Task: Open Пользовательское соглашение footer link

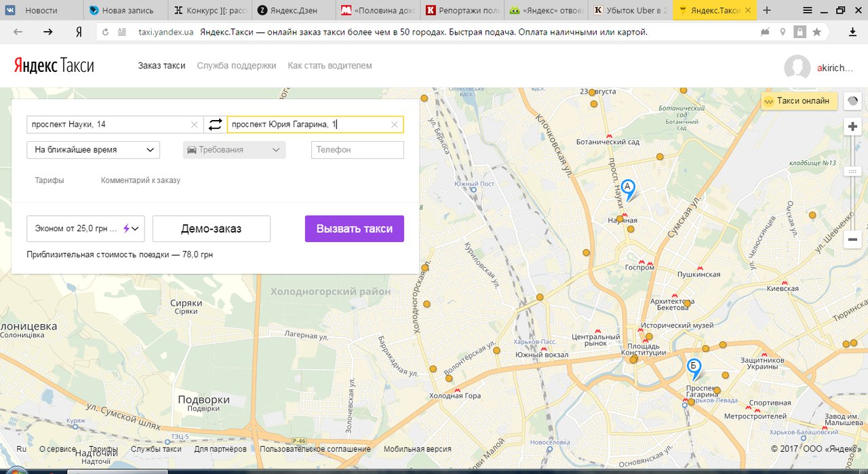Action: click(315, 449)
